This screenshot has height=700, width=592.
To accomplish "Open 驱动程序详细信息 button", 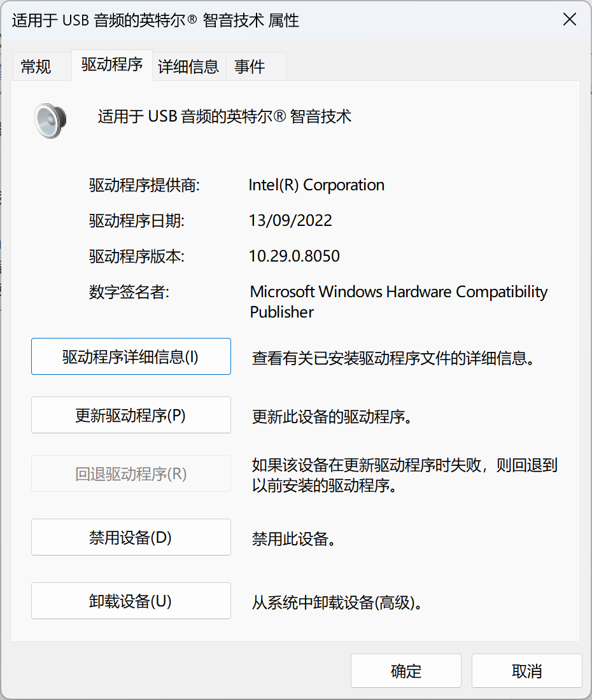I will click(x=130, y=356).
